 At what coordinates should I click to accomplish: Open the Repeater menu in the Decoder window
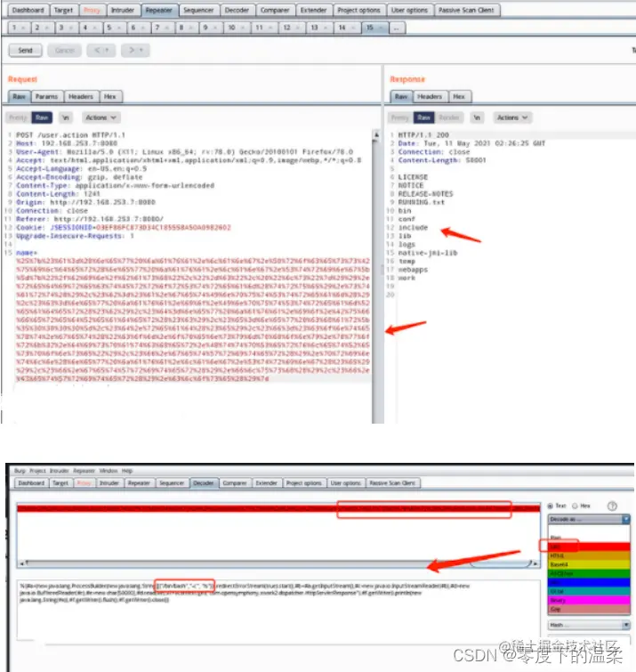(84, 471)
